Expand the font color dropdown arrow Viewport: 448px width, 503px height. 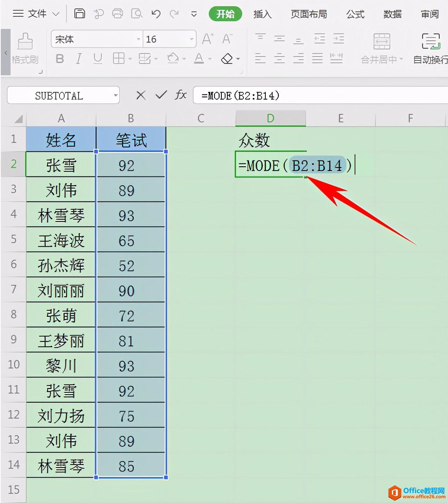click(x=210, y=59)
